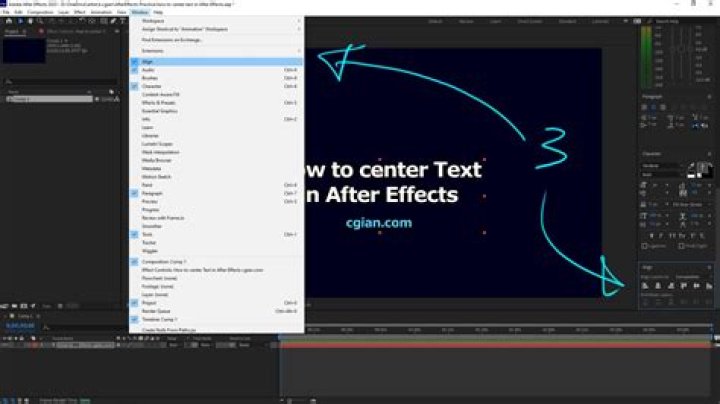Click Align in the Window menu
The height and width of the screenshot is (404, 720).
click(x=217, y=62)
